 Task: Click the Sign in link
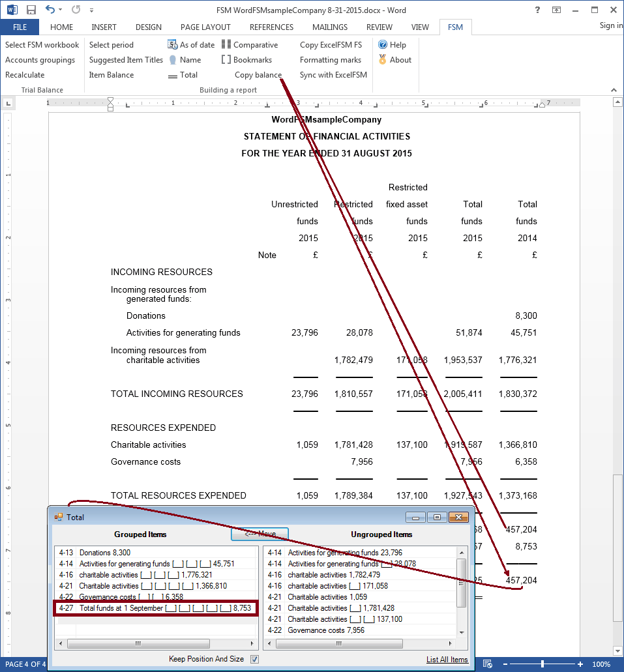(x=611, y=25)
